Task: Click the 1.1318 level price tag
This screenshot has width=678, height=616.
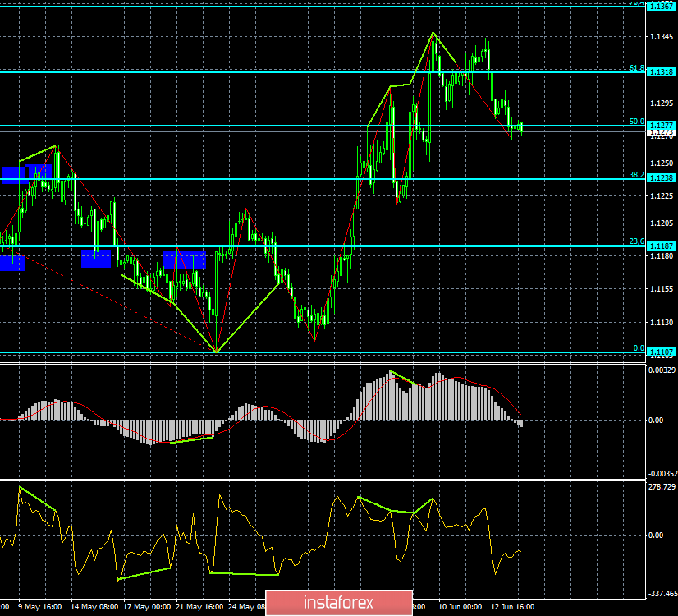Action: (x=661, y=71)
